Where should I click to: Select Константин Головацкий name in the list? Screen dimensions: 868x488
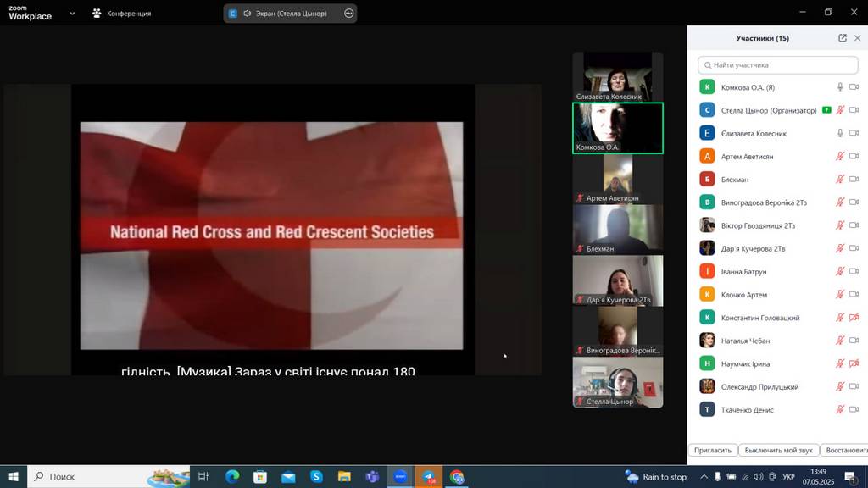[x=760, y=319]
